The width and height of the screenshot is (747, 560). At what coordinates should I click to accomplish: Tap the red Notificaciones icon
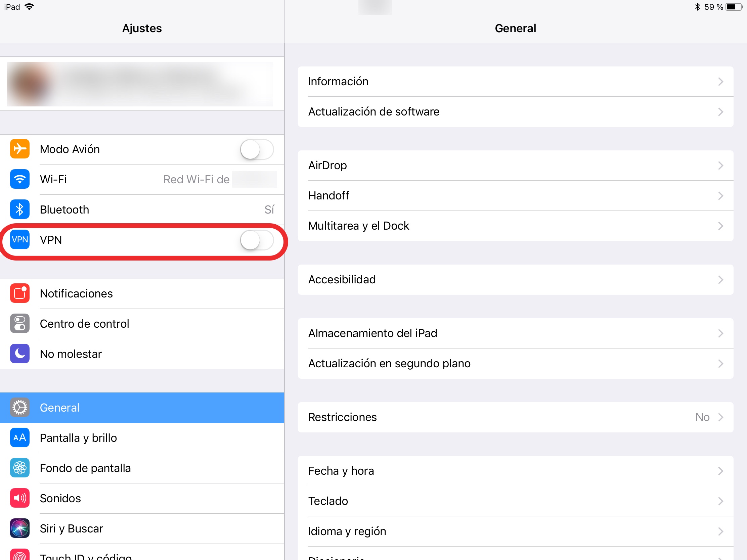point(20,293)
